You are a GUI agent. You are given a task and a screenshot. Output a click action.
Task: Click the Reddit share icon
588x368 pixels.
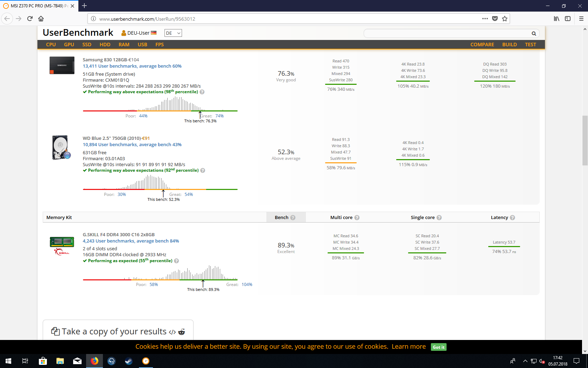point(181,332)
